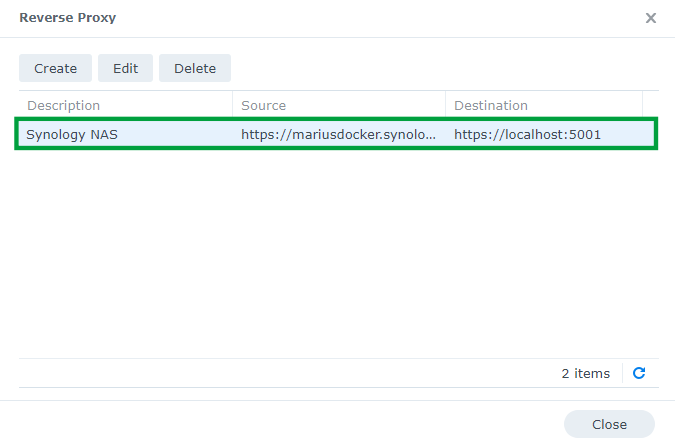Image resolution: width=675 pixels, height=446 pixels.
Task: Sort by the Description column header
Action: [x=125, y=105]
